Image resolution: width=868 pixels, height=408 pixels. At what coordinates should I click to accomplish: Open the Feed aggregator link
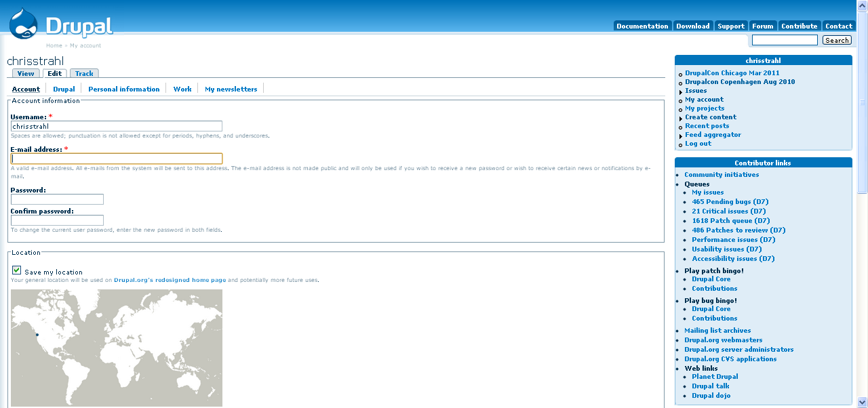(x=713, y=135)
